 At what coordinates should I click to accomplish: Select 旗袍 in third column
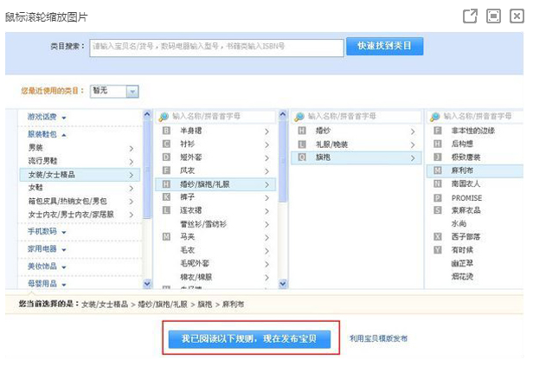(x=356, y=157)
